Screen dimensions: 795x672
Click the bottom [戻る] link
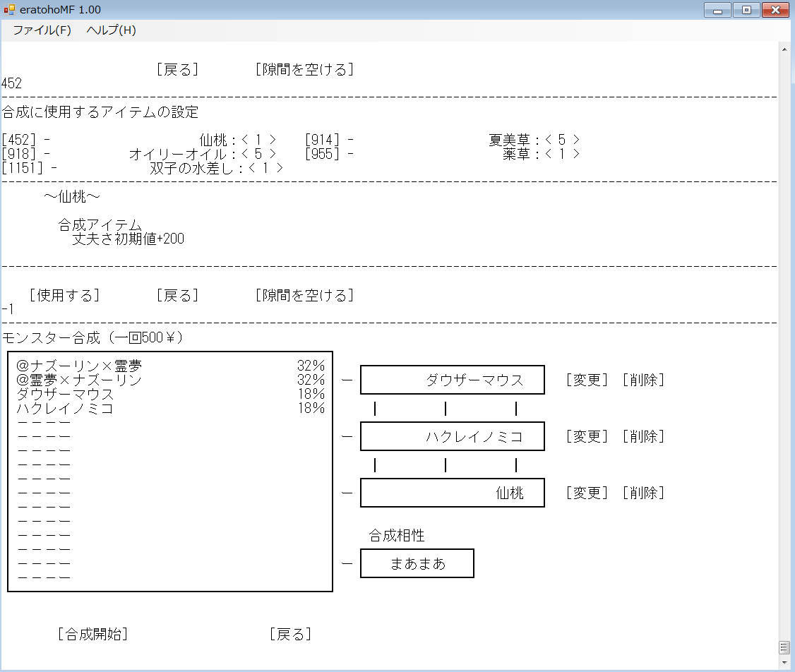(290, 634)
